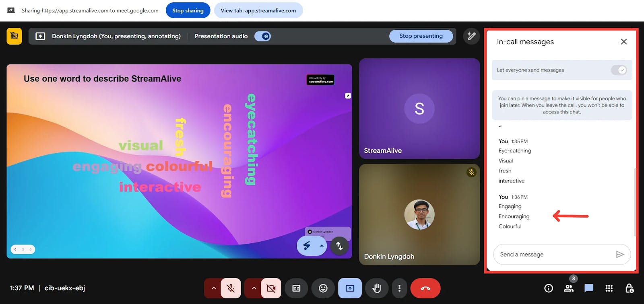The image size is (644, 304).
Task: Expand the caret beside the lightning button
Action: pos(322,245)
